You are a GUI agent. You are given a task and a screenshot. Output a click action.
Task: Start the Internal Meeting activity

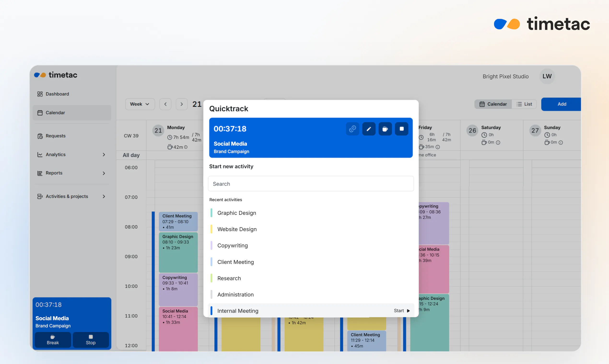[402, 311]
